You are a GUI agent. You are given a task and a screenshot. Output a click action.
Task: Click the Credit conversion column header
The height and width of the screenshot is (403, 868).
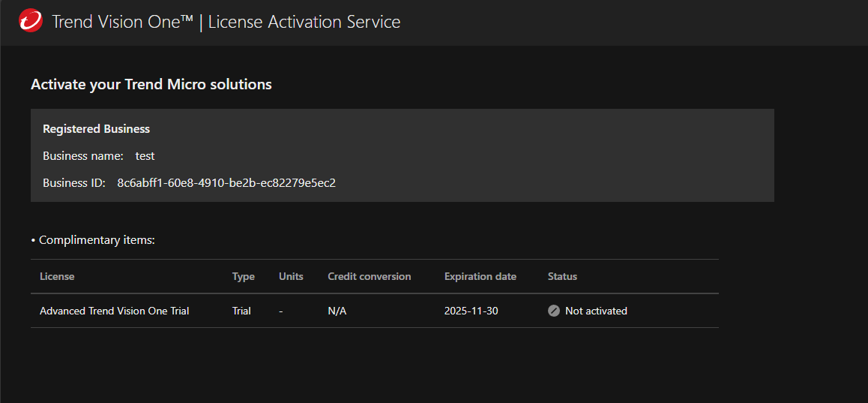click(x=370, y=277)
